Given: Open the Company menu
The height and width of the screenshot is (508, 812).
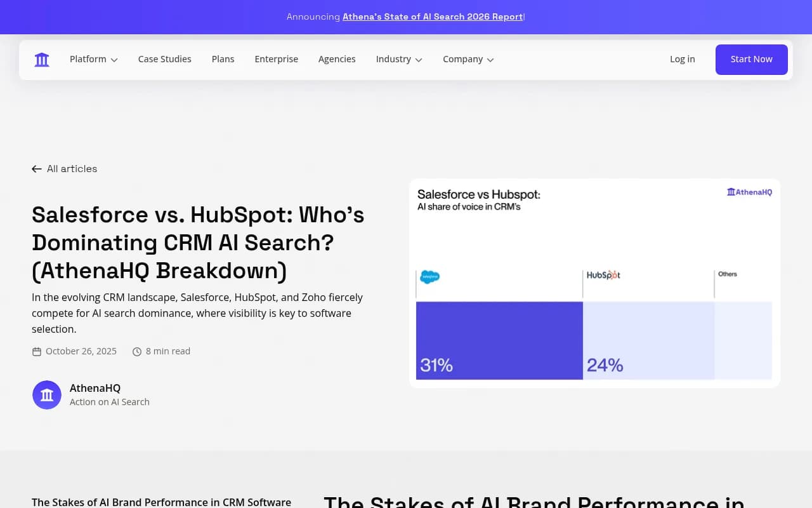Looking at the screenshot, I should [x=468, y=59].
